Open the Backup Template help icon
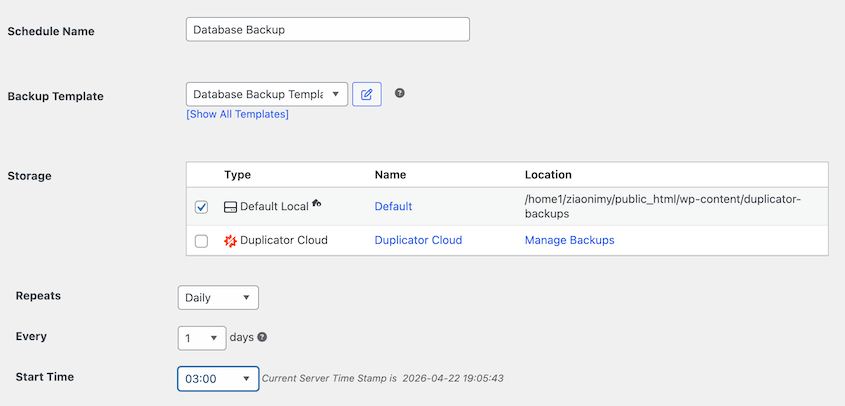Image resolution: width=845 pixels, height=406 pixels. tap(399, 93)
